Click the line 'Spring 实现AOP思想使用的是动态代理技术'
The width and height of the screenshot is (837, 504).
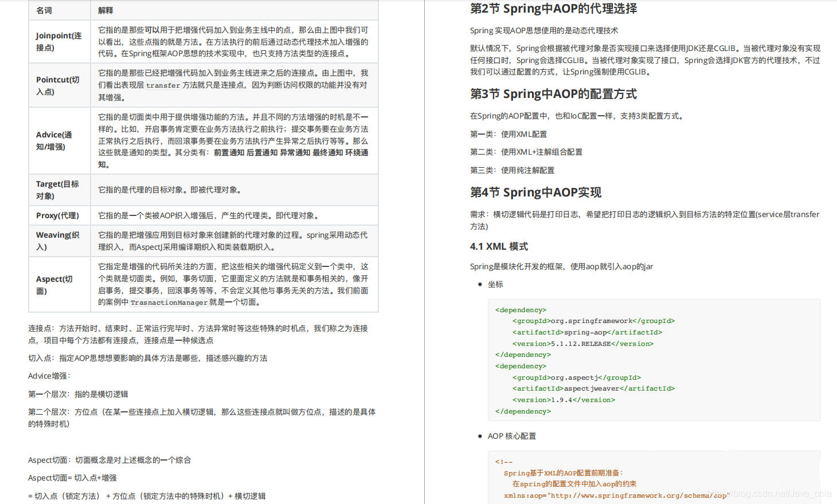click(x=544, y=30)
